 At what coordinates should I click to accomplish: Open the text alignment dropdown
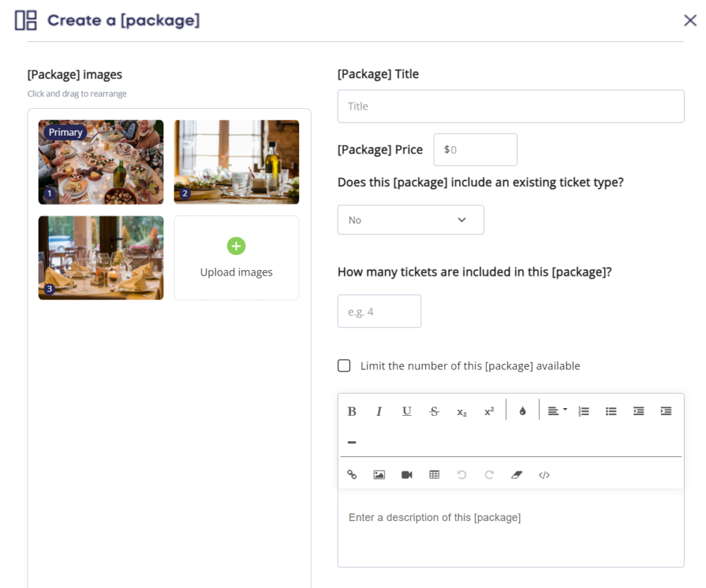(x=557, y=411)
